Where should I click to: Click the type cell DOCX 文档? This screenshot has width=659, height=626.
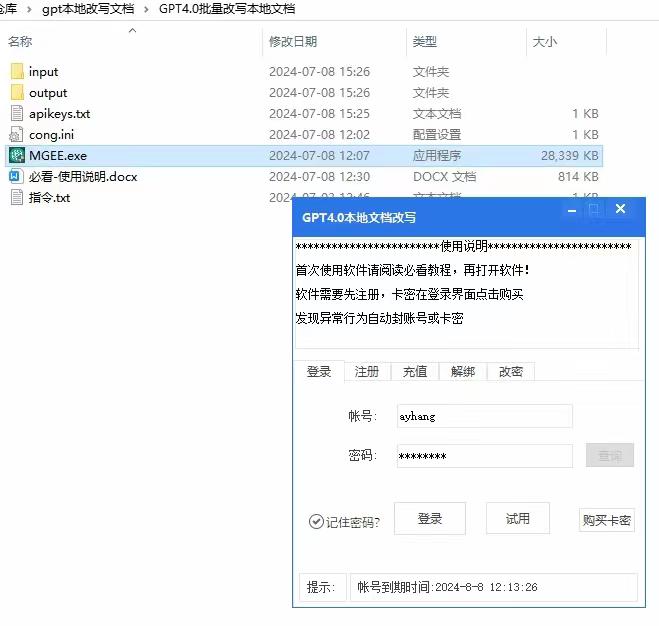tap(444, 177)
